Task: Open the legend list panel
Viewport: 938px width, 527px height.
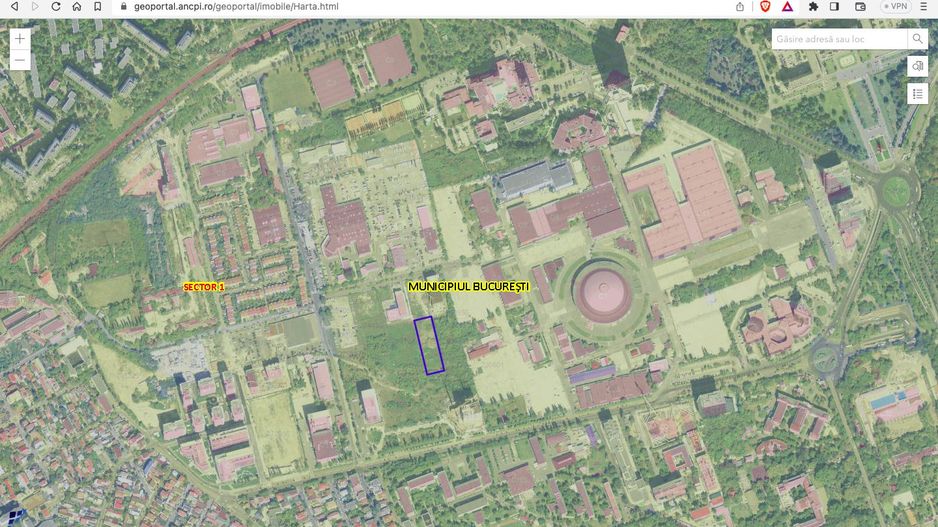Action: point(917,93)
